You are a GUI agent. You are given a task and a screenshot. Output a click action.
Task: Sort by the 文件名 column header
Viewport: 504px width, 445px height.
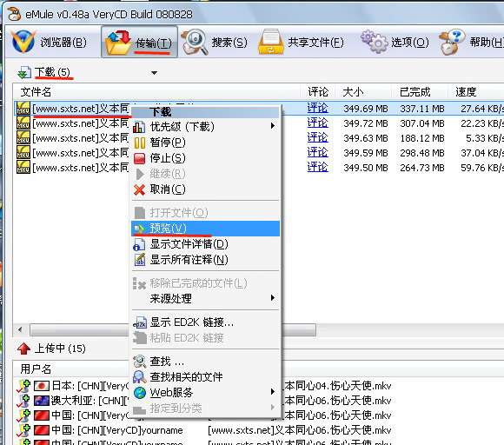[36, 92]
